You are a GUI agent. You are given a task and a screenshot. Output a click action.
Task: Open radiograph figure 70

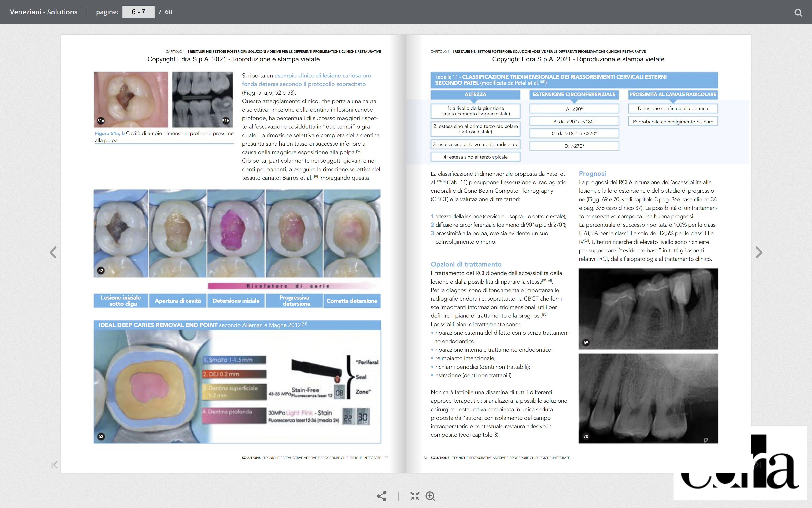click(x=648, y=399)
